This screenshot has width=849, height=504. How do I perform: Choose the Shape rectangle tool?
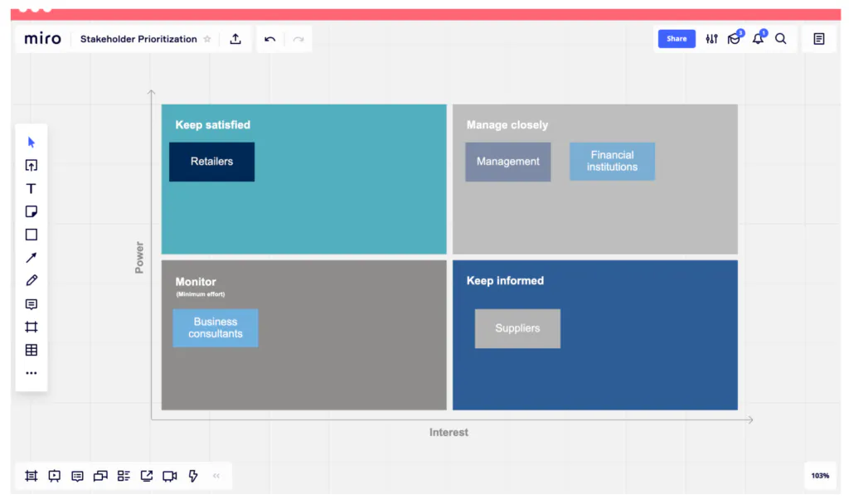click(32, 235)
